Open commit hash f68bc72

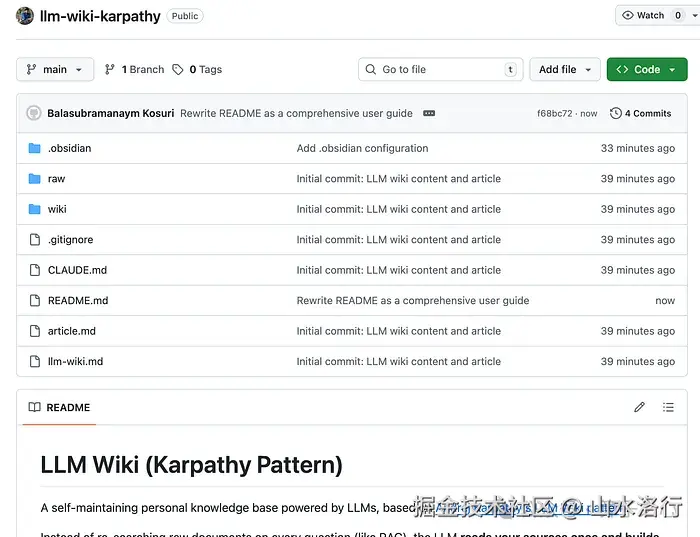554,113
